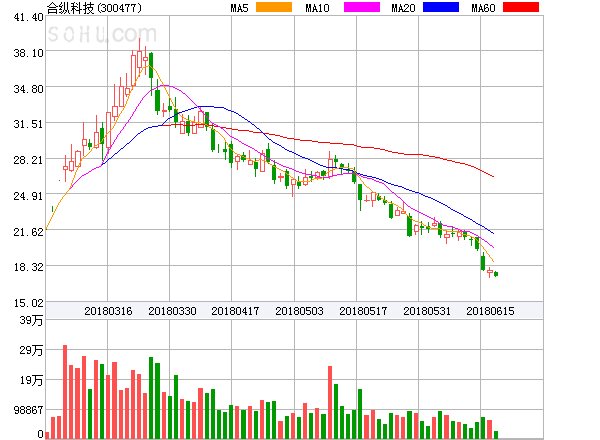600x440 pixels.
Task: Select the MA10 legend label
Action: coord(317,8)
